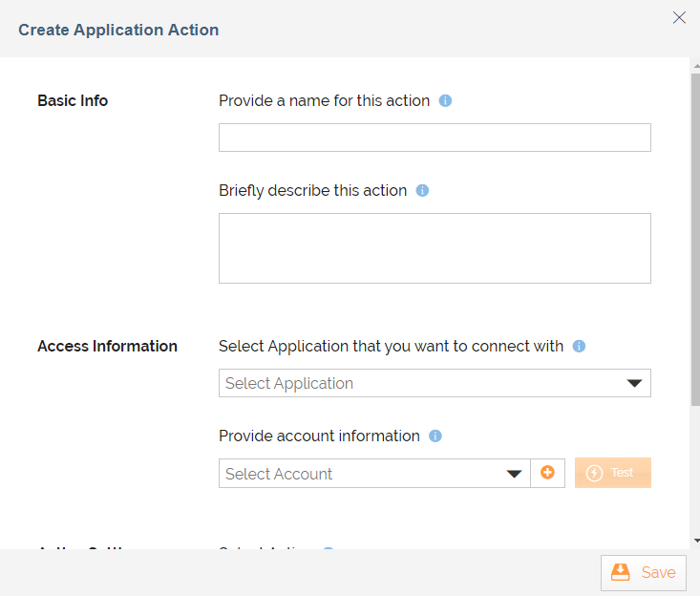Click info icon next to Select Application label
Image resolution: width=700 pixels, height=596 pixels.
click(579, 346)
